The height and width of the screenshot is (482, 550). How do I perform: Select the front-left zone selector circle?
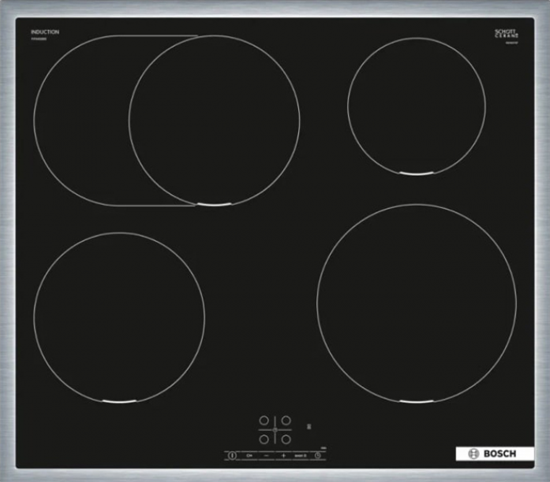(264, 439)
